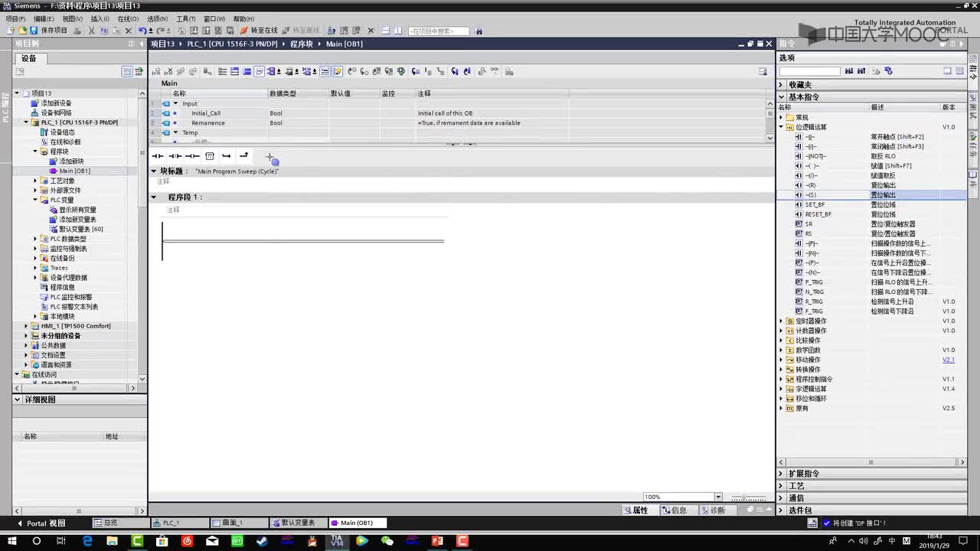
Task: Open the 编辑(E) menu
Action: [x=44, y=18]
